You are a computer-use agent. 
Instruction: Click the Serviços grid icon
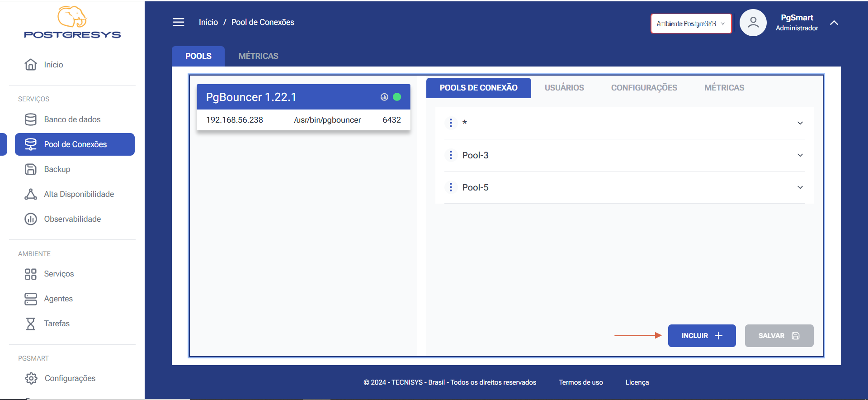coord(31,274)
